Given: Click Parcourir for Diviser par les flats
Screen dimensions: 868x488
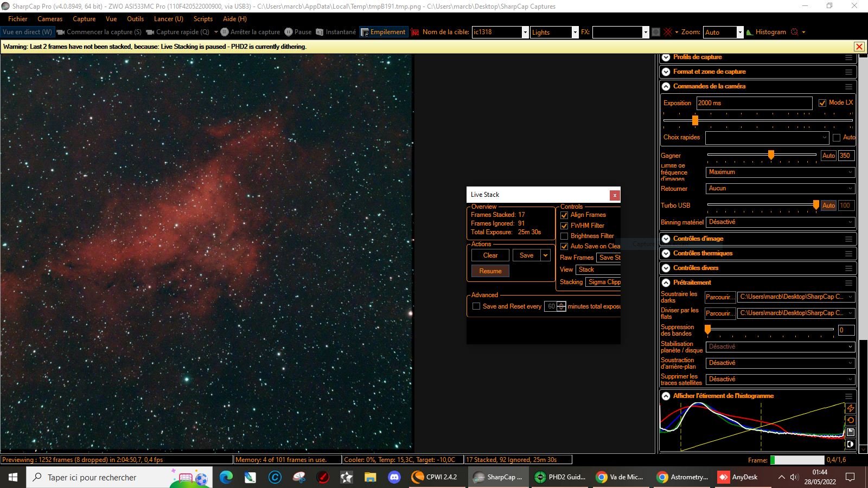Looking at the screenshot, I should 720,313.
